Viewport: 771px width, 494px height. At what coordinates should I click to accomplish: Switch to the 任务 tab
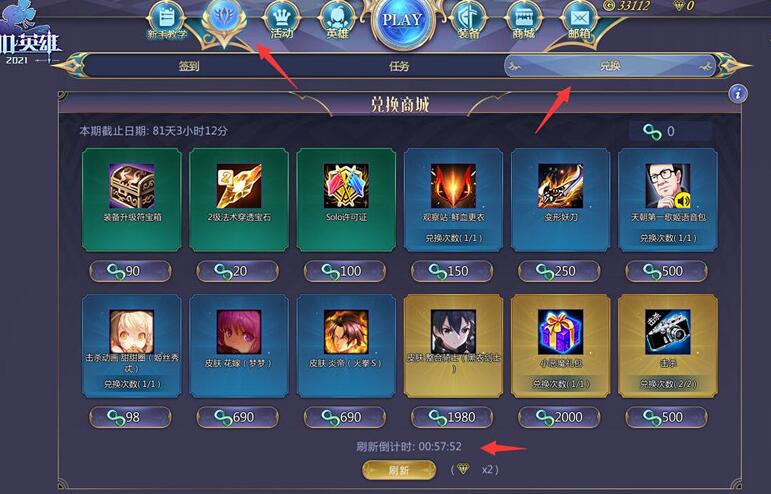pyautogui.click(x=399, y=66)
